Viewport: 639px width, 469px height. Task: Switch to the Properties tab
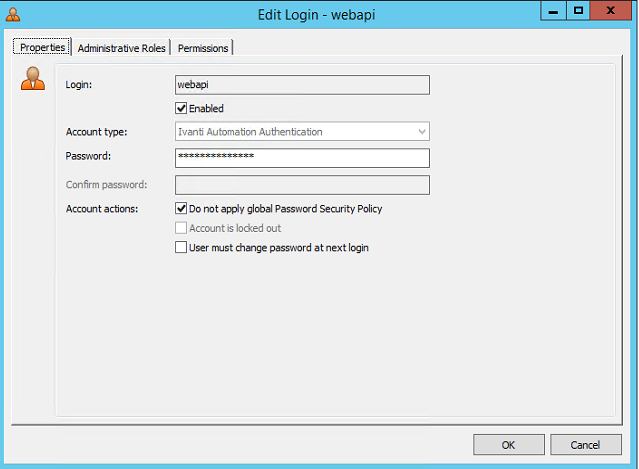(x=42, y=47)
